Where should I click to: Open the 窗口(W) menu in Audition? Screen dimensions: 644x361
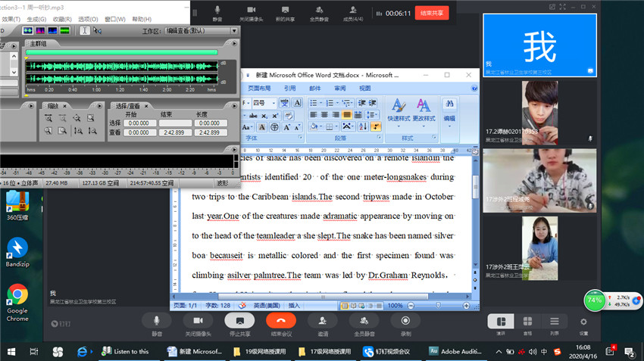(114, 19)
